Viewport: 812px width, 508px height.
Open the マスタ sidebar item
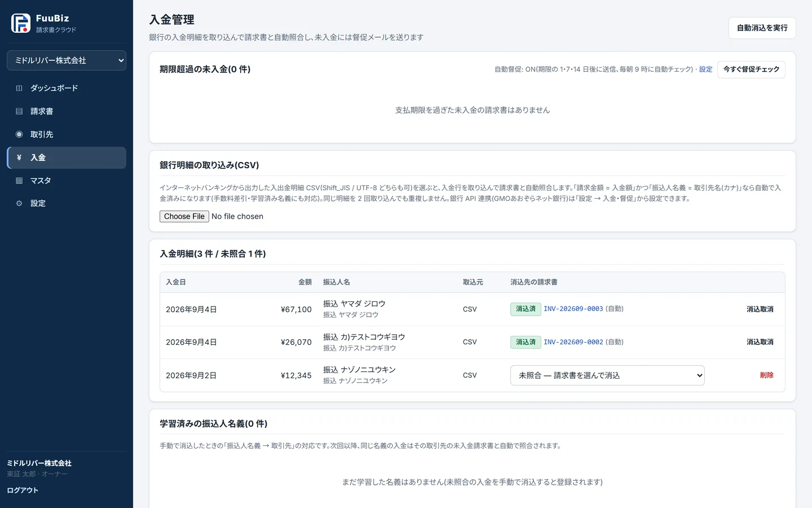pyautogui.click(x=67, y=181)
